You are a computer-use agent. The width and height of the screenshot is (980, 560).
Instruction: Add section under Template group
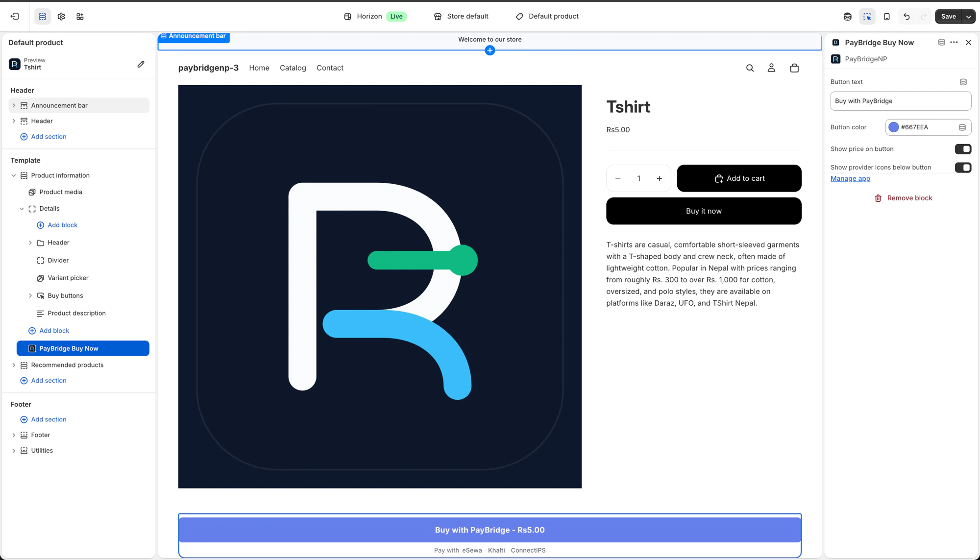(43, 381)
